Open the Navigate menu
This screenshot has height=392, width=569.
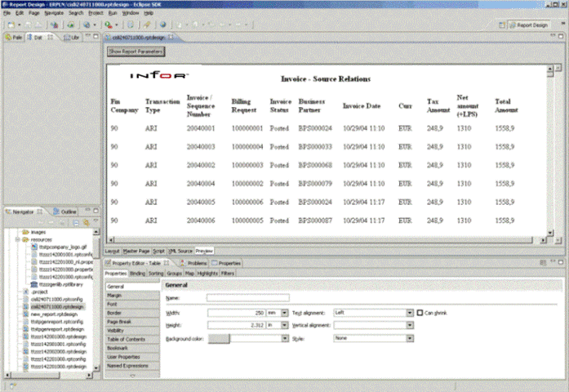coord(54,14)
